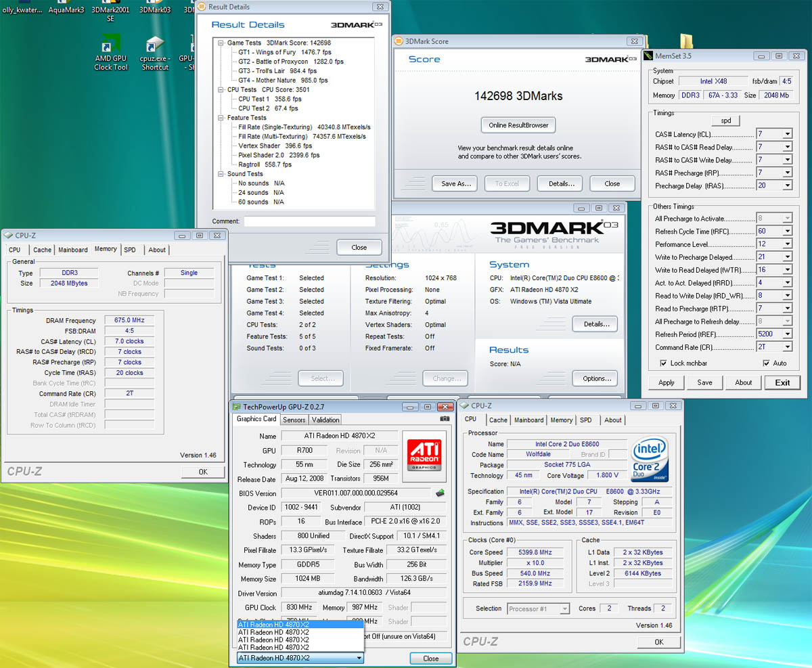
Task: Collapse the Feature Tests tree node
Action: (221, 118)
